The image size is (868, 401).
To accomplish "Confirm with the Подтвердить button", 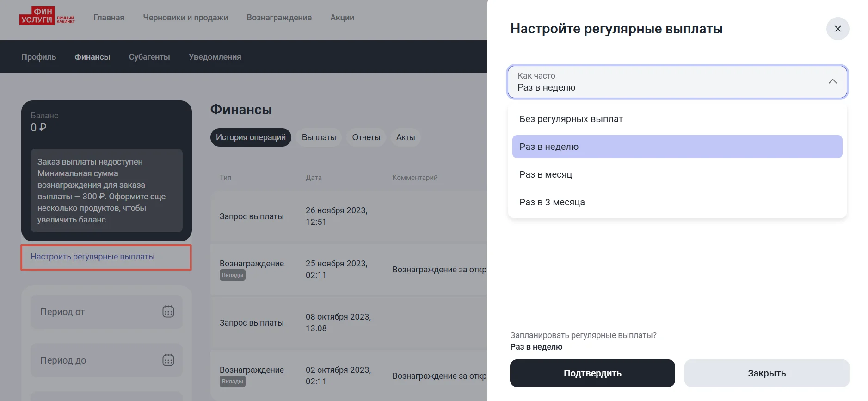I will pos(592,373).
